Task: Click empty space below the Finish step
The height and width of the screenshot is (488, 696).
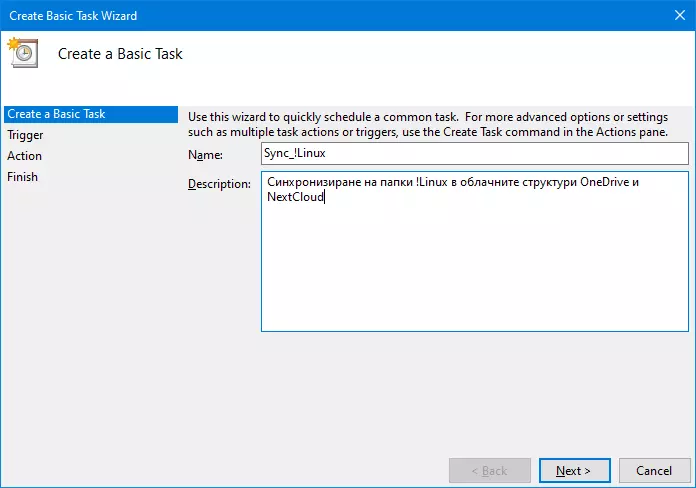Action: [x=88, y=300]
